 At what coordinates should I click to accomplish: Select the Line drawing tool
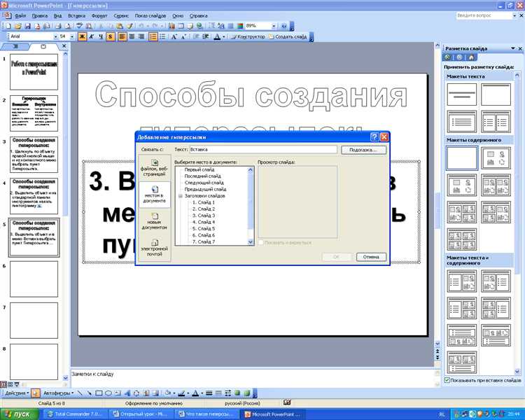click(80, 393)
